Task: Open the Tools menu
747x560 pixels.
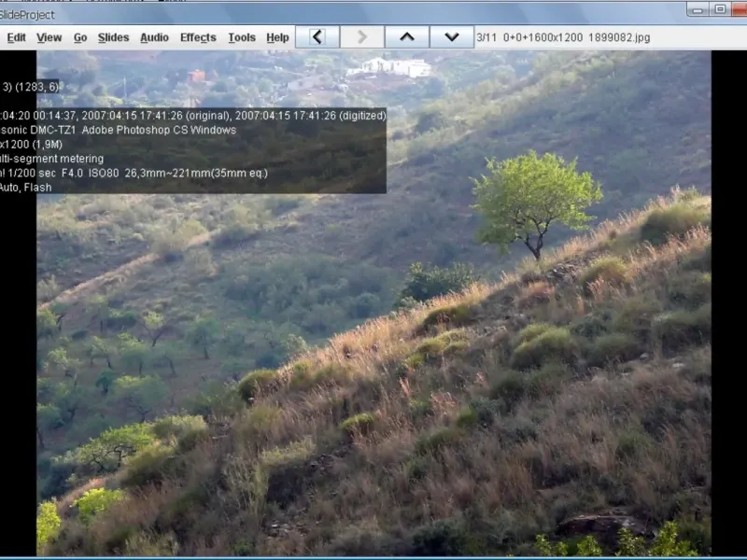Action: click(242, 37)
